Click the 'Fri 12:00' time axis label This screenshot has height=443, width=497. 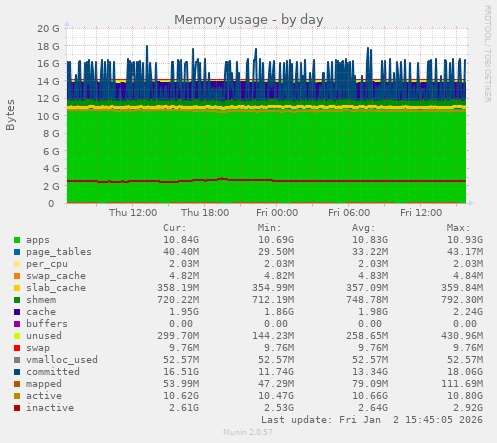pyautogui.click(x=421, y=213)
